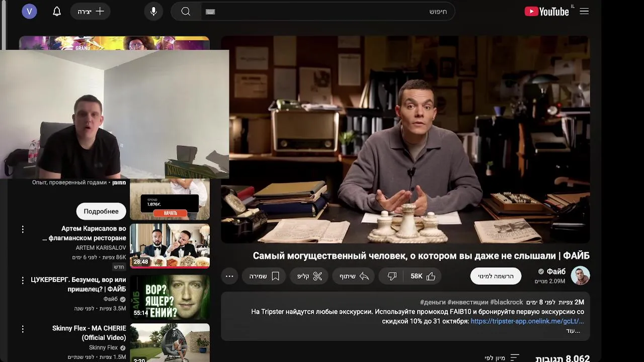The image size is (644, 362).
Task: Click title 'ЦУКЕРБЕРГ. Безумец, вор или пришелец?'
Action: click(78, 284)
